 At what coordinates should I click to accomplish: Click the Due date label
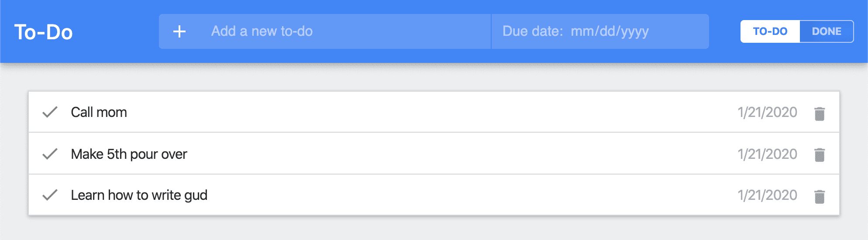click(x=533, y=31)
